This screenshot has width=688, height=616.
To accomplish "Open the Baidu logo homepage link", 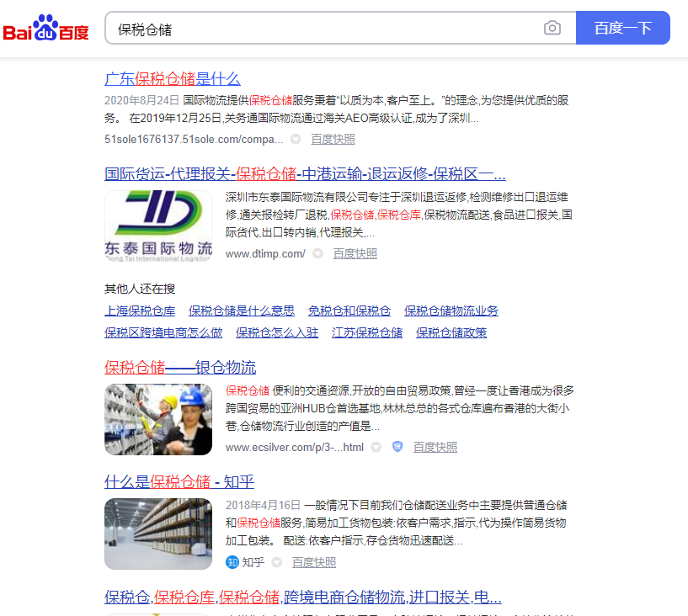I will (x=46, y=28).
